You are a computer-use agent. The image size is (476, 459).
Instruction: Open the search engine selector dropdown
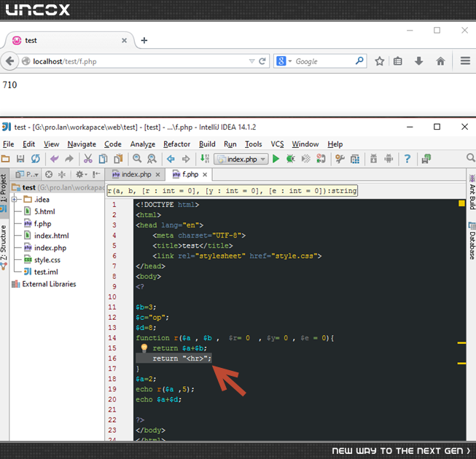290,61
